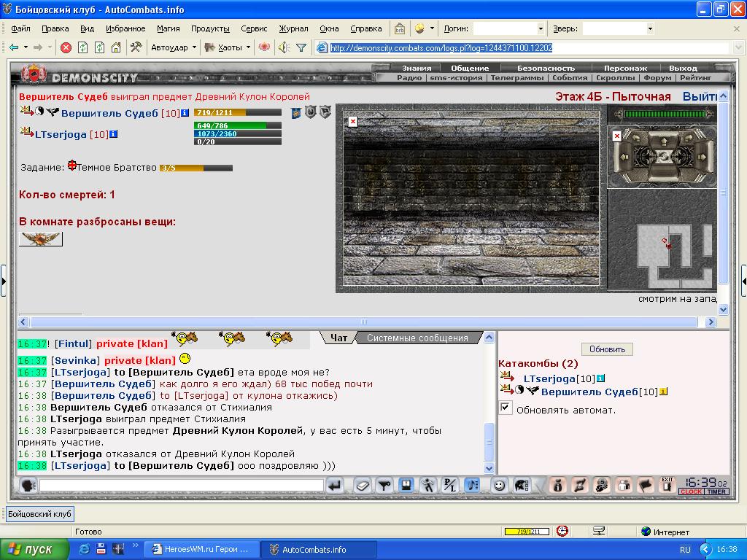Open the home page icon in toolbar
This screenshot has height=560, width=747.
point(116,47)
